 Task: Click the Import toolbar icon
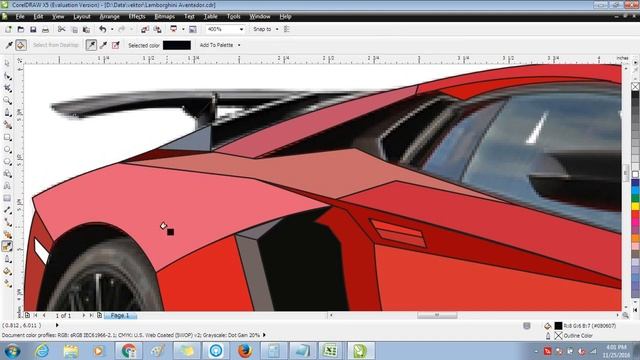(x=144, y=29)
